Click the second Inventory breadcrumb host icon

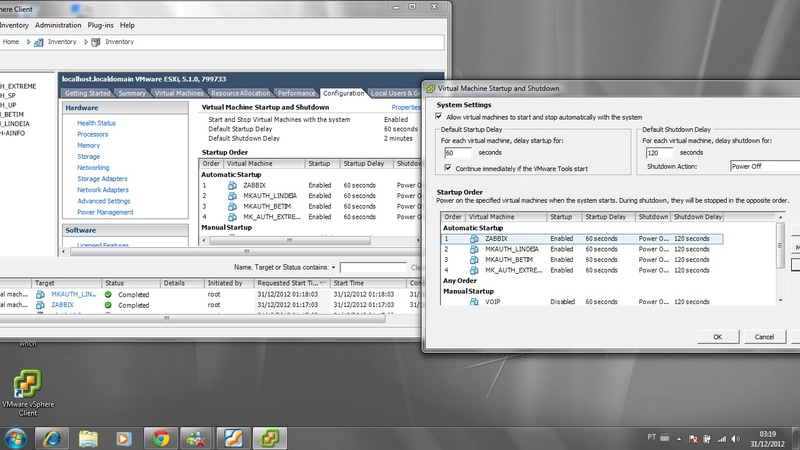click(95, 42)
